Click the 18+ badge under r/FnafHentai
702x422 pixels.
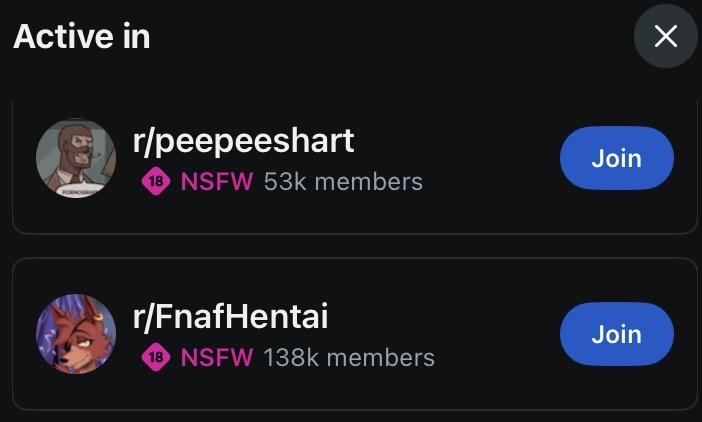coord(155,357)
